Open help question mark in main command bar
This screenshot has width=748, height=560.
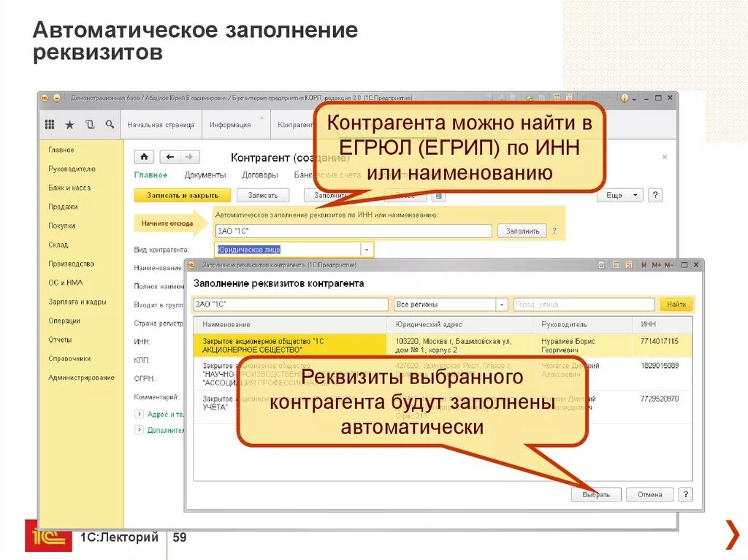coord(655,195)
